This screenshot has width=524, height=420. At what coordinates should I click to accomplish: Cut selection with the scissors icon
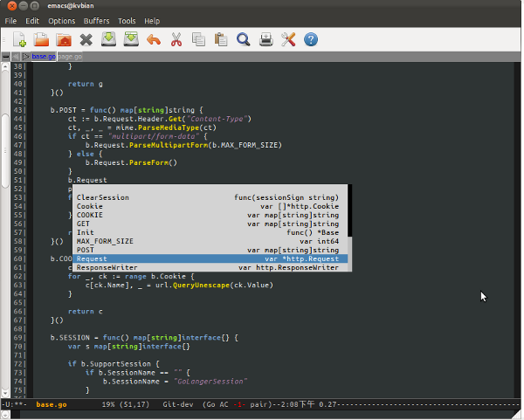pos(176,39)
